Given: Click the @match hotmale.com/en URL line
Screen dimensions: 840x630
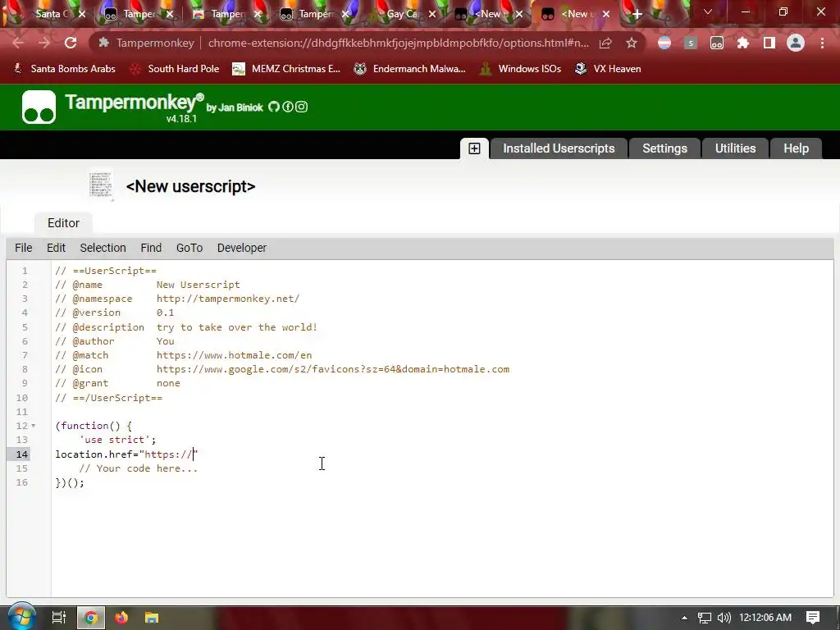Looking at the screenshot, I should (234, 355).
